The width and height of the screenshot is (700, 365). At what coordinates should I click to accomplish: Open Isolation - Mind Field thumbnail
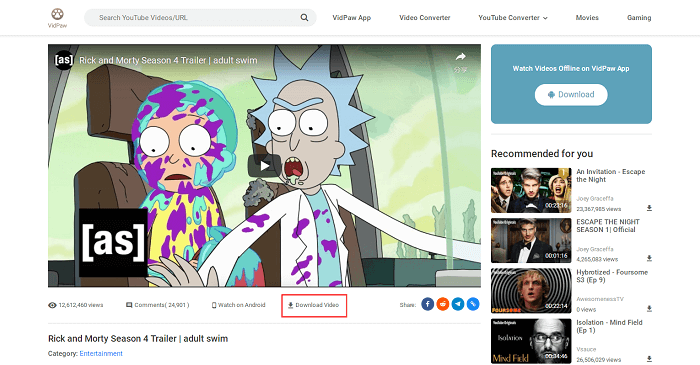point(531,341)
